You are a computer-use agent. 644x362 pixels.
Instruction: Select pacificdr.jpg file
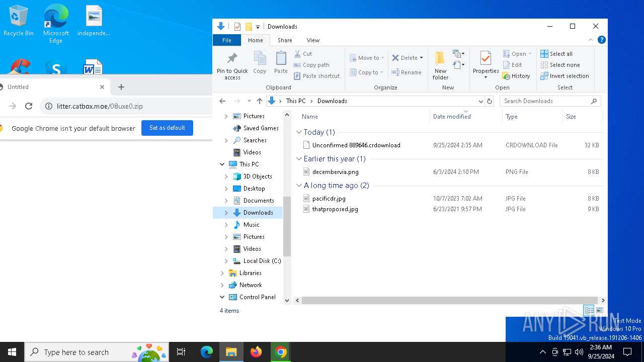click(329, 199)
